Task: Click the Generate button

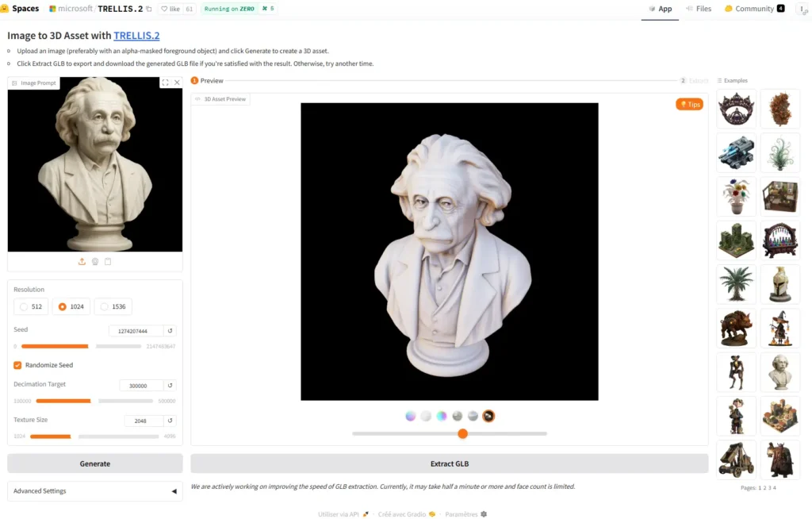Action: (94, 463)
